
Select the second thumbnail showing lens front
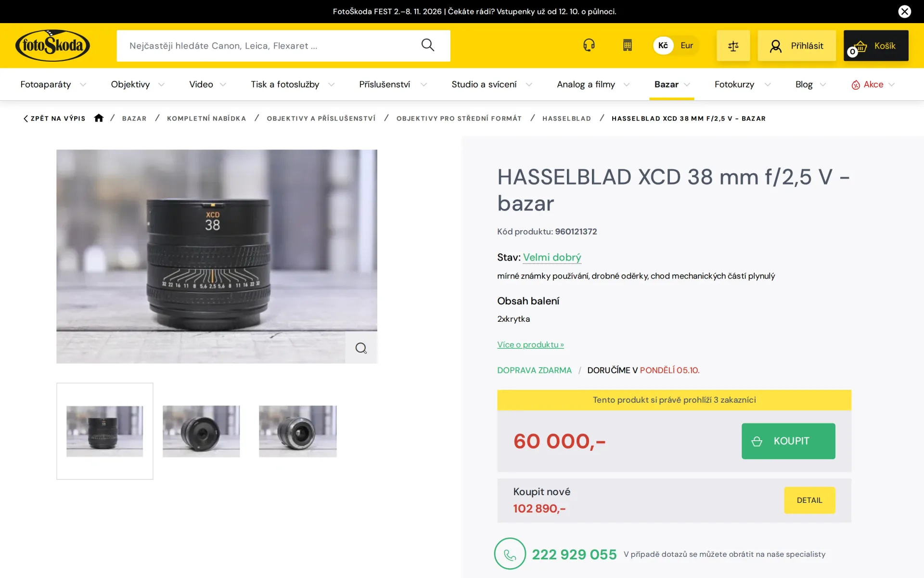click(201, 431)
